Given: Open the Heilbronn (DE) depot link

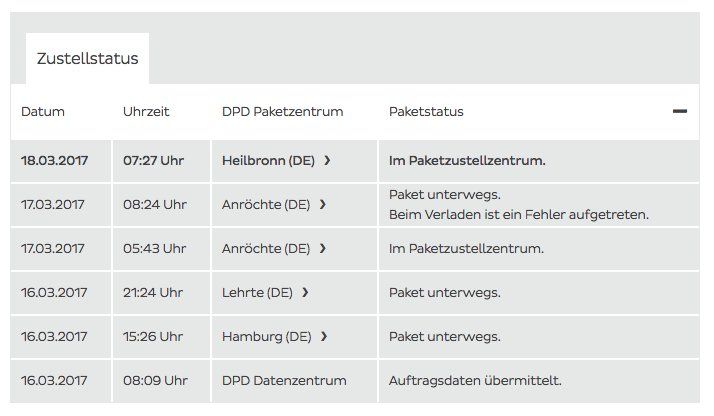Looking at the screenshot, I should (268, 160).
